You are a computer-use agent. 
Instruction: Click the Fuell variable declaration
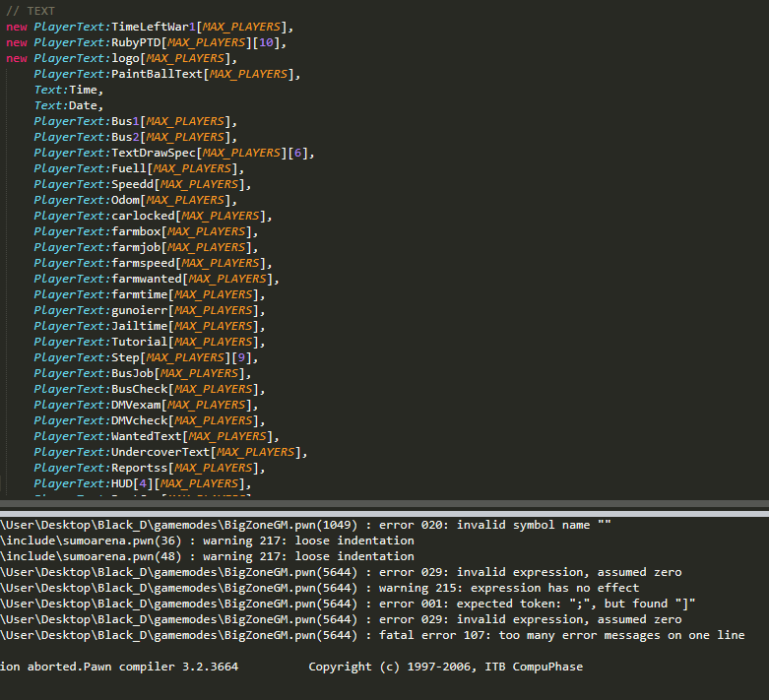coord(139,168)
